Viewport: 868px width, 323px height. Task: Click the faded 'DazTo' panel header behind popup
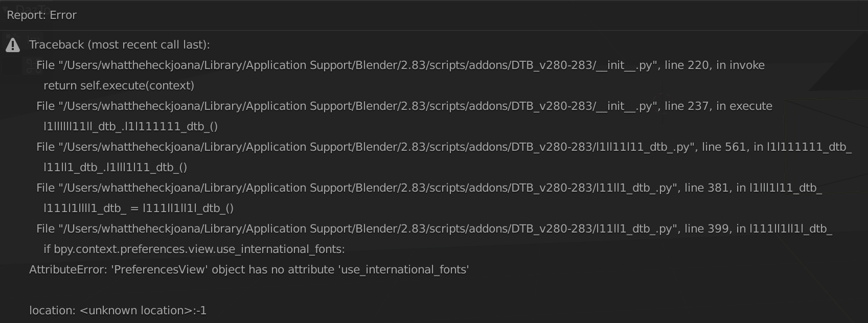click(x=33, y=9)
